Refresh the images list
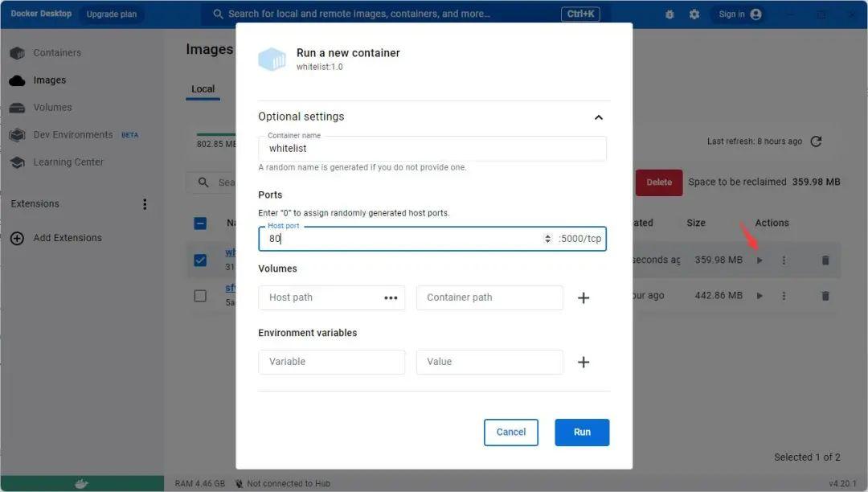Image resolution: width=868 pixels, height=492 pixels. (x=816, y=141)
